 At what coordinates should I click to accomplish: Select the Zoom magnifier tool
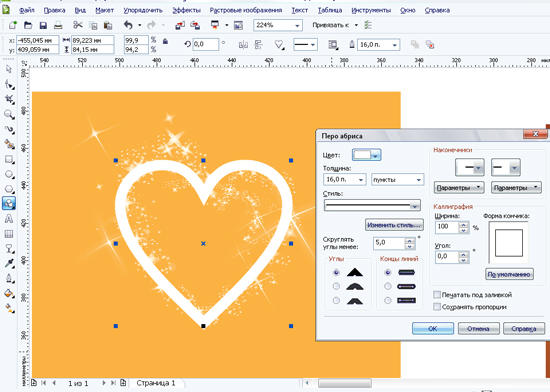(9, 114)
